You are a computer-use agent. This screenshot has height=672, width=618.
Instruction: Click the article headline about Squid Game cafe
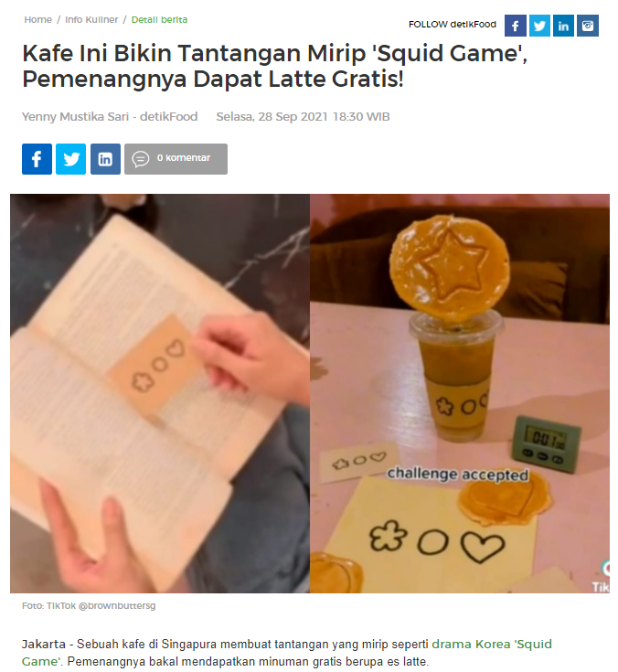(274, 66)
